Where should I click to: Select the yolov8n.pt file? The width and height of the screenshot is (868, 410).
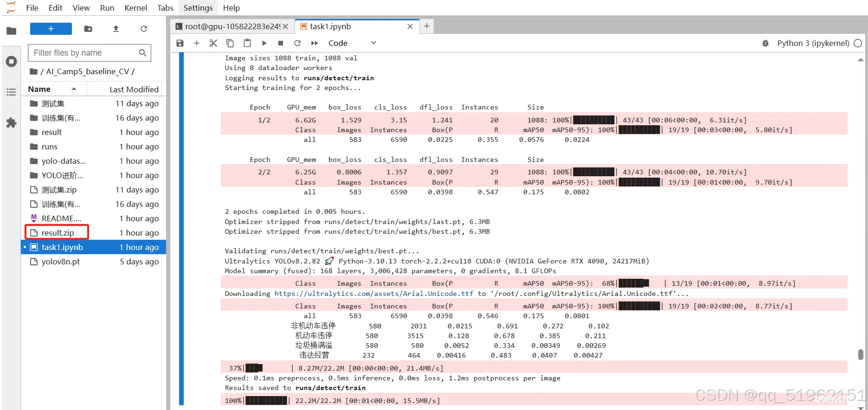click(94, 262)
